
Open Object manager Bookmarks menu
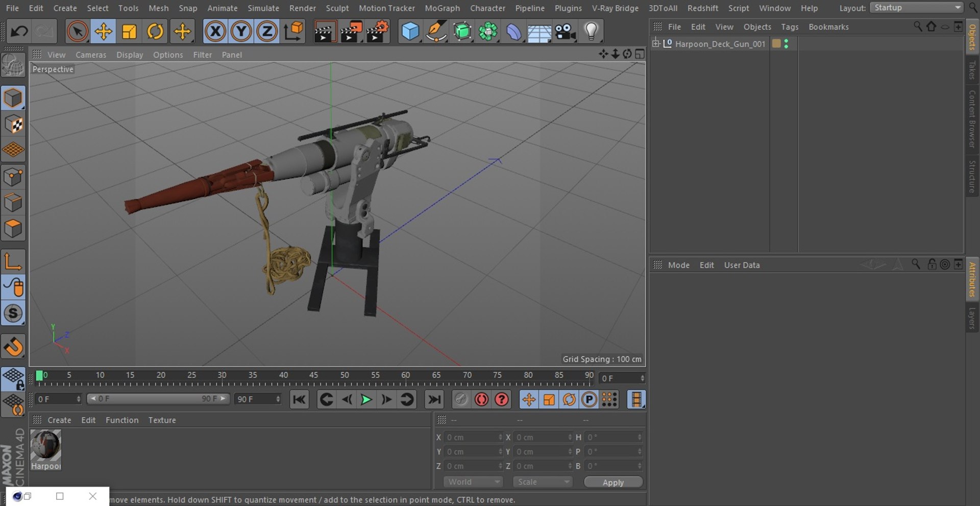pyautogui.click(x=828, y=27)
